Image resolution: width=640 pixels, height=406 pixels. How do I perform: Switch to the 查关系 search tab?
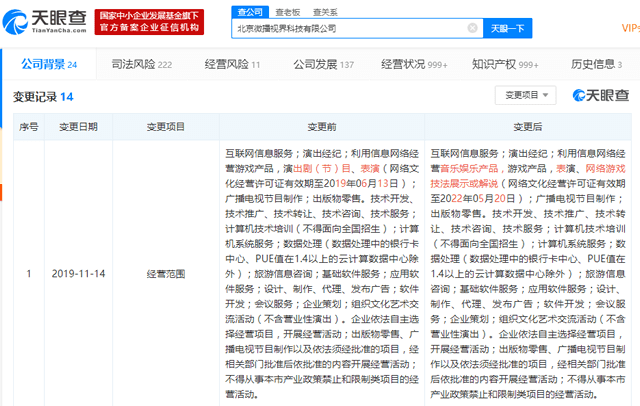click(x=325, y=13)
